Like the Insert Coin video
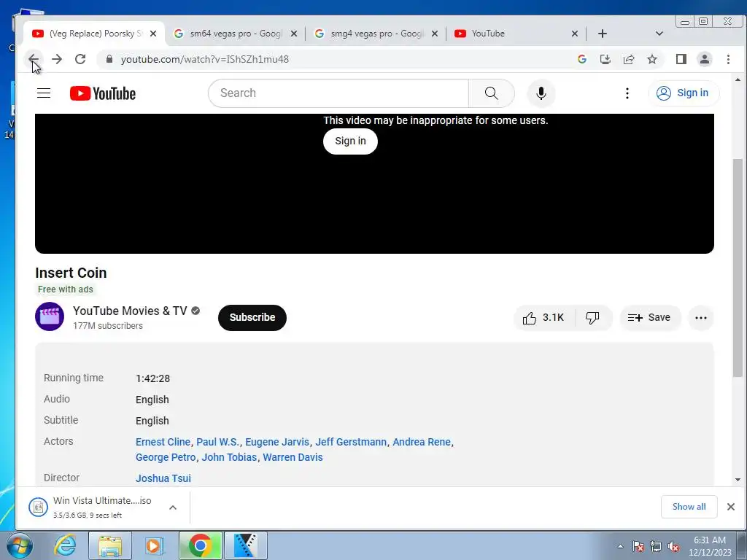 point(544,318)
